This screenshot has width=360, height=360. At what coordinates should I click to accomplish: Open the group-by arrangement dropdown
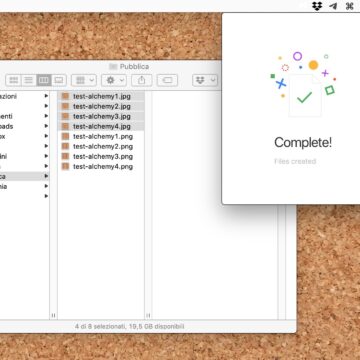(84, 80)
